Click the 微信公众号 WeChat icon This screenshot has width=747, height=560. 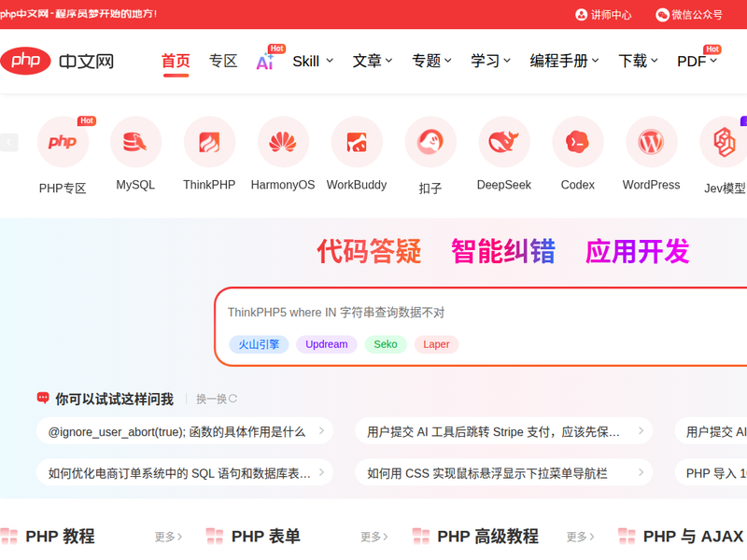click(662, 15)
